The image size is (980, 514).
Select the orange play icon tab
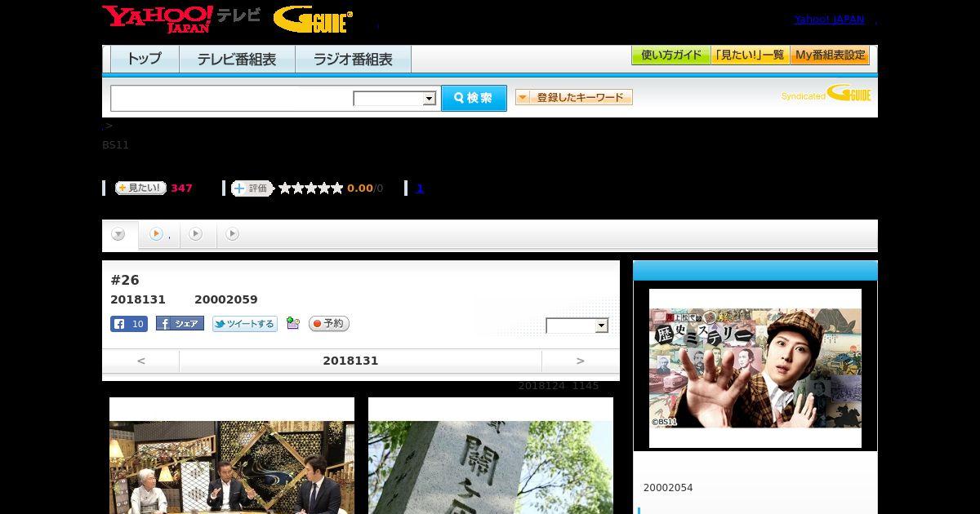point(156,234)
